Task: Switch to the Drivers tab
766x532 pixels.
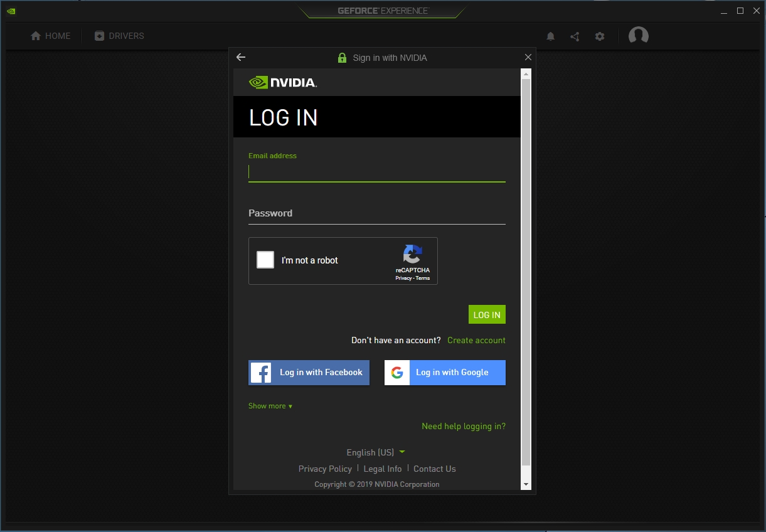Action: 119,36
